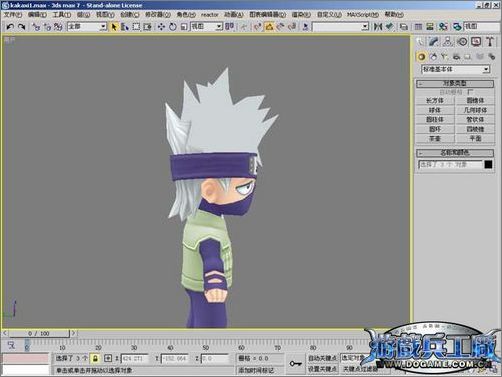This screenshot has width=502, height=377.
Task: Click the 管状体 primitive button
Action: tap(475, 119)
